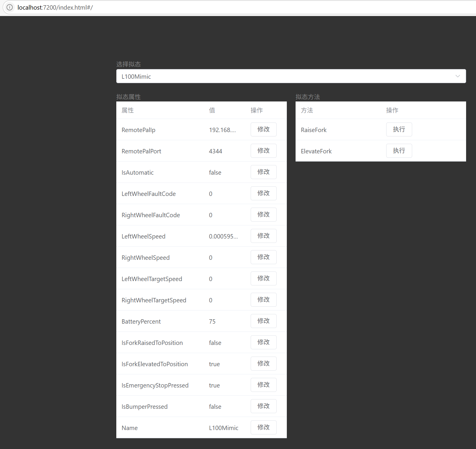This screenshot has width=476, height=449.
Task: Click 修改 button for RemotePalIp
Action: pyautogui.click(x=263, y=129)
